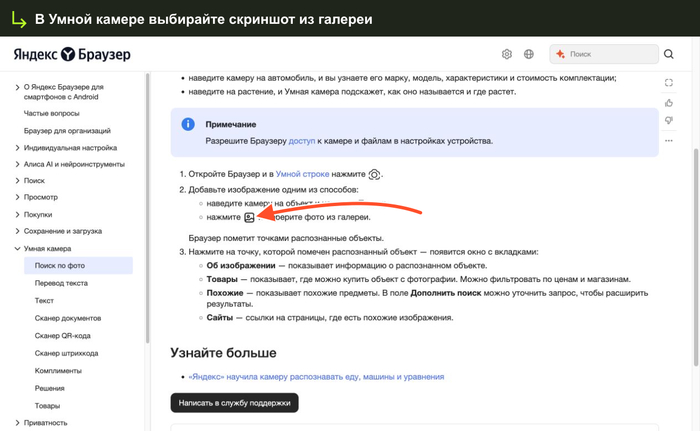Click the search magnifier icon
The image size is (700, 431).
pos(668,54)
